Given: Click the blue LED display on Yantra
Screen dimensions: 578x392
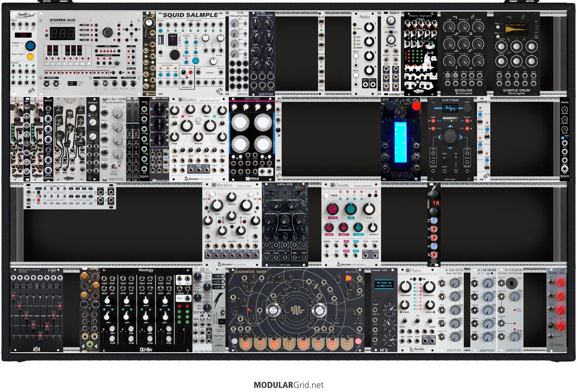Looking at the screenshot, I should tap(400, 142).
